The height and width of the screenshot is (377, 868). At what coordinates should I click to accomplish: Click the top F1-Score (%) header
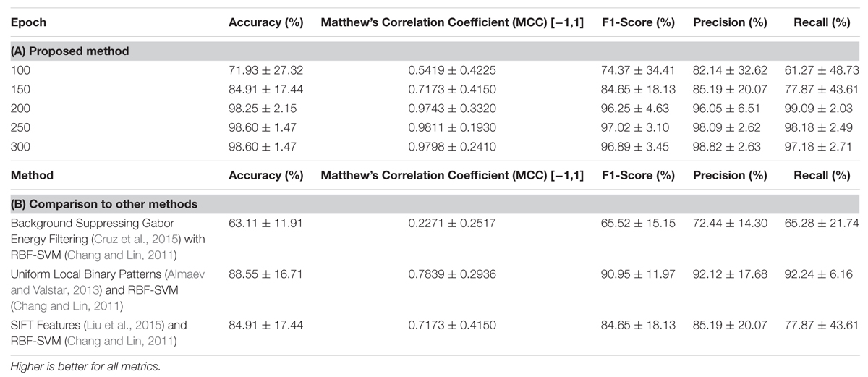tap(638, 23)
